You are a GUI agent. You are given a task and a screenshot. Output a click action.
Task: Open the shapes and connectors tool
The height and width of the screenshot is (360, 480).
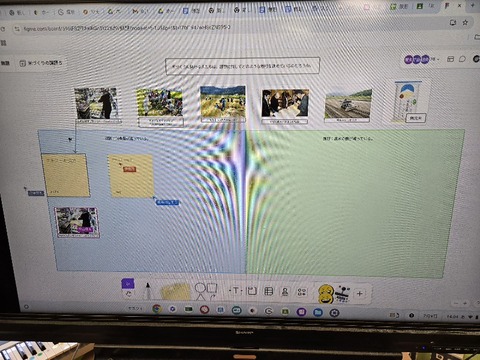[x=205, y=291]
